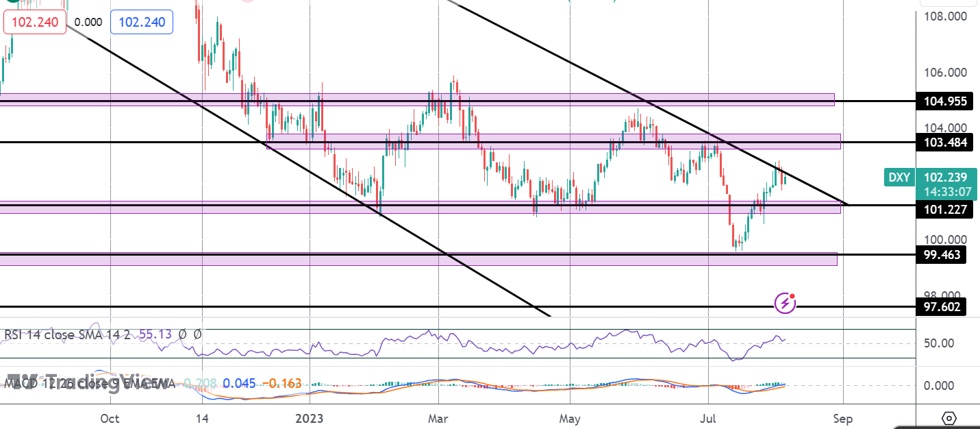980x429 pixels.
Task: Click the RSI value 55.13
Action: point(155,335)
